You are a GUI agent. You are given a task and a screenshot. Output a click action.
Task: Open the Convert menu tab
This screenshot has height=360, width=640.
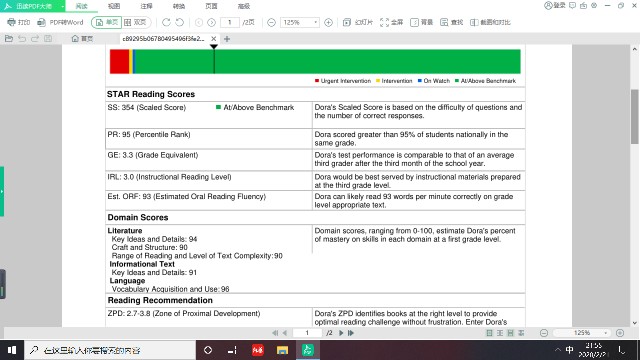[179, 6]
